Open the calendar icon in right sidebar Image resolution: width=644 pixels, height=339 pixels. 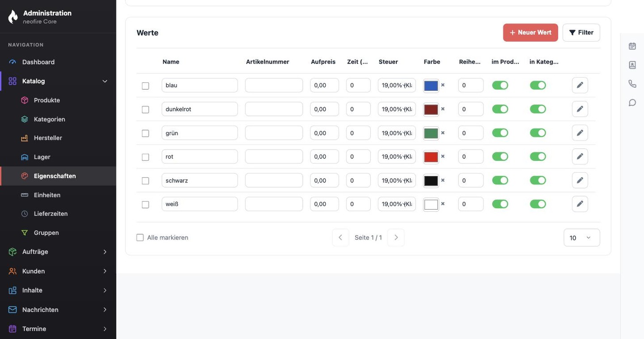[632, 46]
